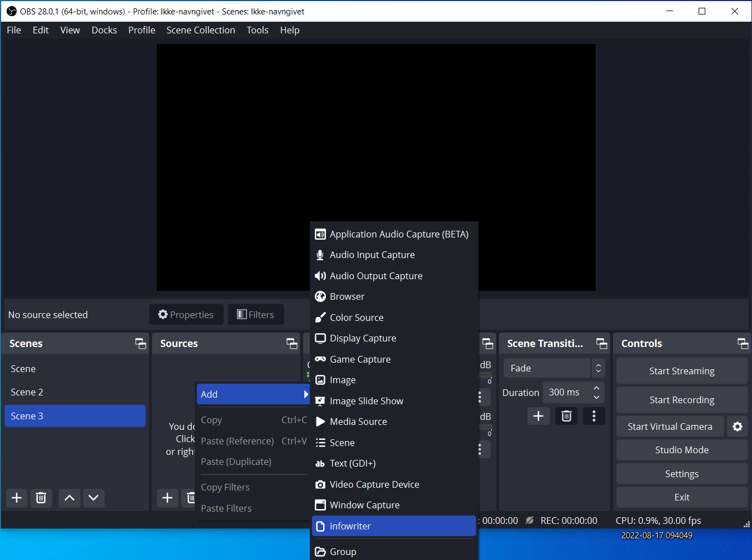
Task: Move selected scene down
Action: [x=93, y=498]
